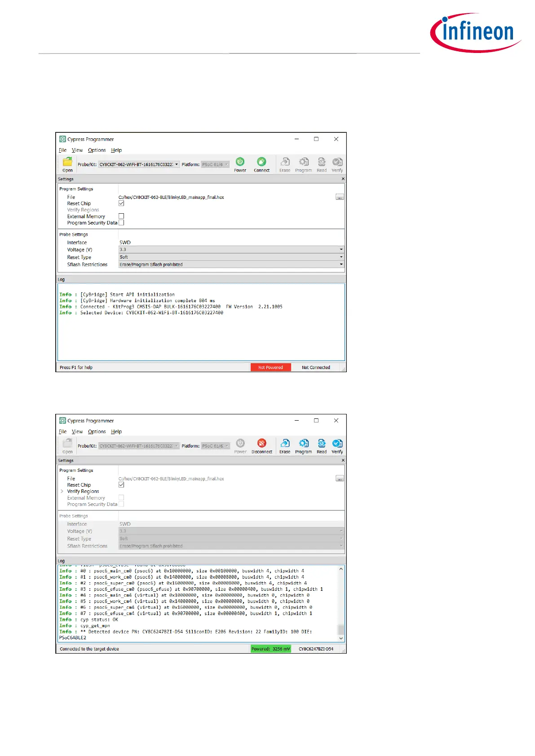
Task: Open Voltage (V) dropdown in upper window
Action: [x=231, y=250]
